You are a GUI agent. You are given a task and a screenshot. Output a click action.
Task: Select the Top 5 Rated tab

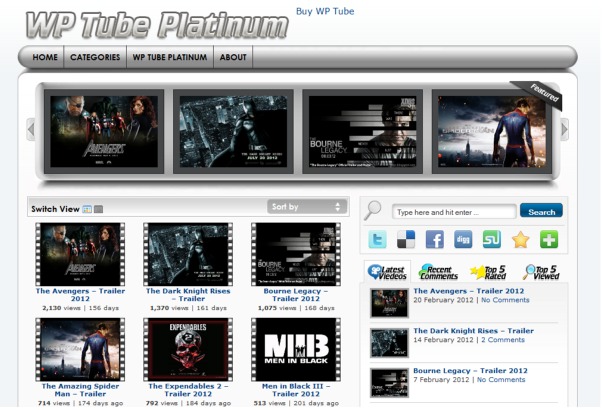point(489,272)
